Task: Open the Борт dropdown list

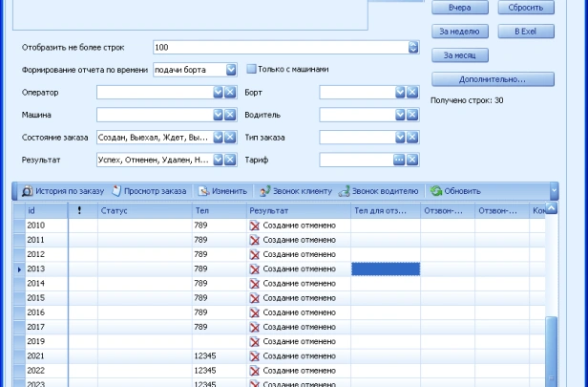Action: click(400, 92)
